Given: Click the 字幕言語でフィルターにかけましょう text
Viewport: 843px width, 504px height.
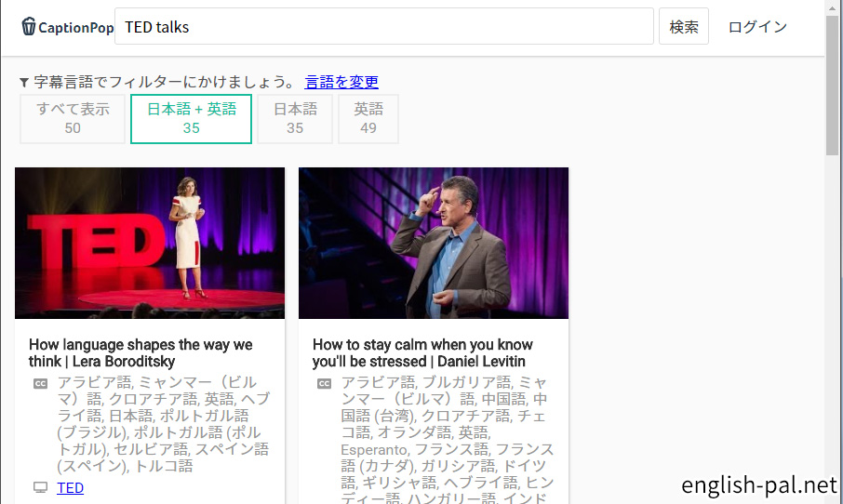Looking at the screenshot, I should (x=165, y=82).
